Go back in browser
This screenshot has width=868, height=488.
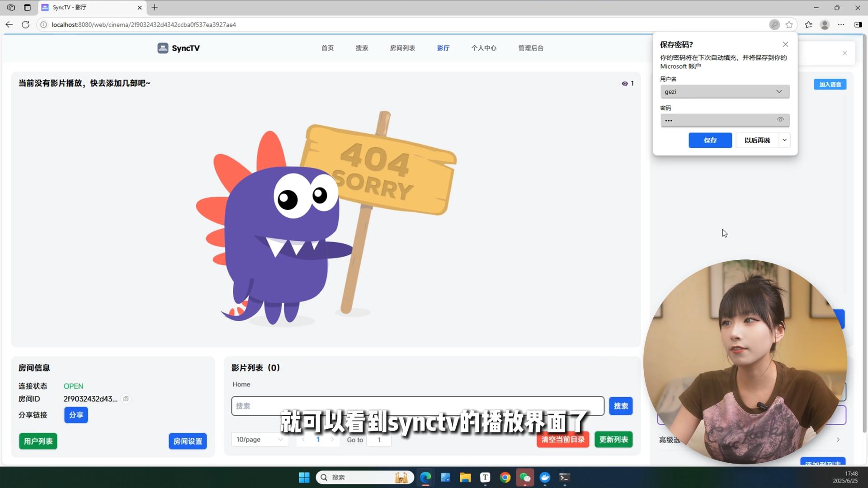point(9,25)
